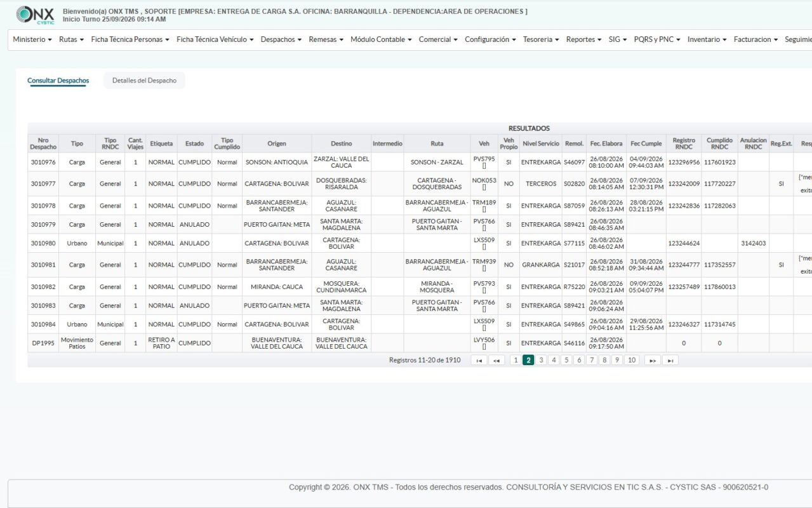
Task: Expand Ficha Técnica Personas menu
Action: [x=130, y=39]
